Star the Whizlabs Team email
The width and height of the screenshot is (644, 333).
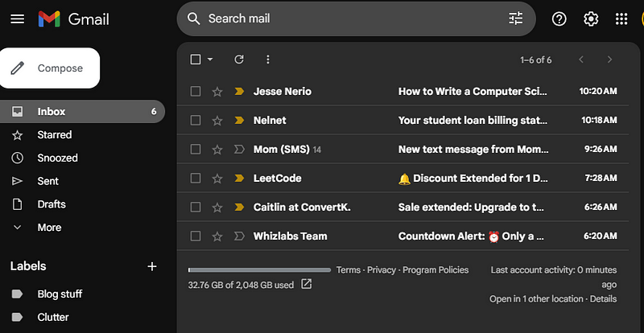[x=217, y=236]
